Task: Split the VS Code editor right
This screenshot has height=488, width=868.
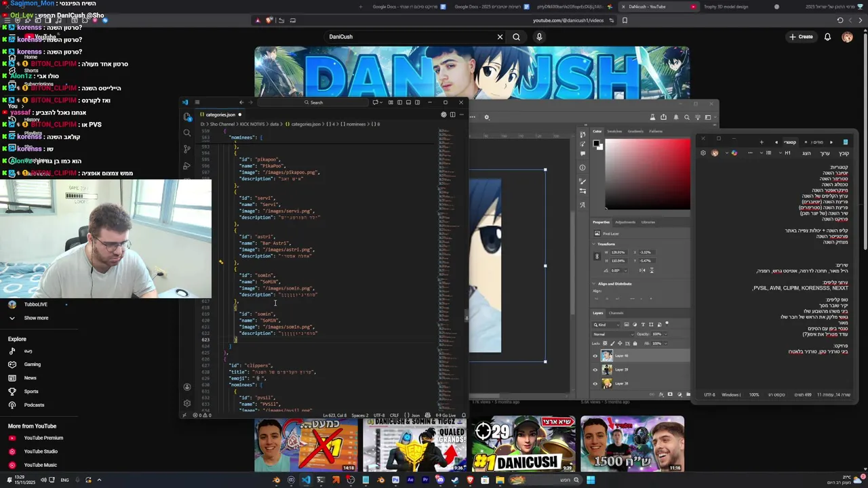Action: click(452, 115)
